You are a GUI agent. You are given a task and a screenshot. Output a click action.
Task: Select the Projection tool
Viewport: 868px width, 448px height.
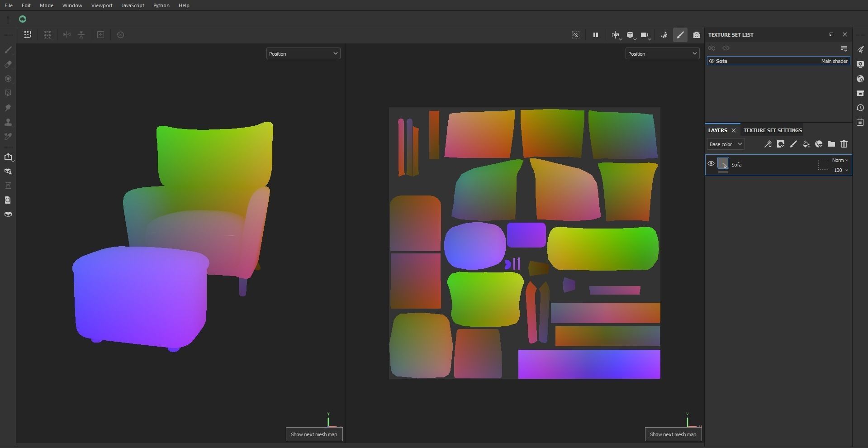pyautogui.click(x=8, y=79)
